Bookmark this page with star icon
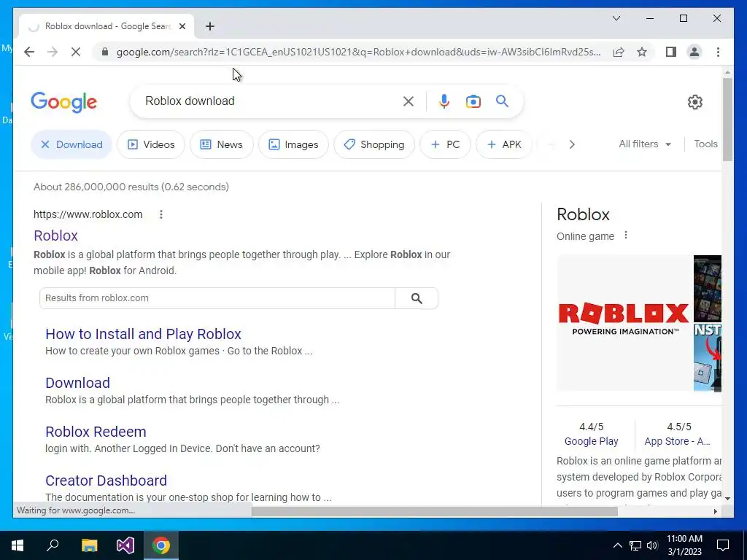The width and height of the screenshot is (747, 560). (x=642, y=52)
